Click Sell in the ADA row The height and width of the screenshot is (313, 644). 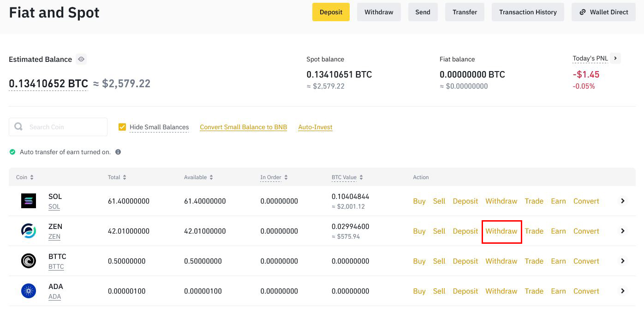[439, 291]
